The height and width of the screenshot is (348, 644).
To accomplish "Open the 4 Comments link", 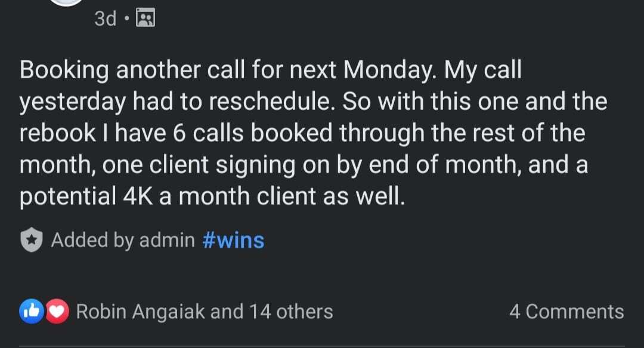I will (567, 312).
